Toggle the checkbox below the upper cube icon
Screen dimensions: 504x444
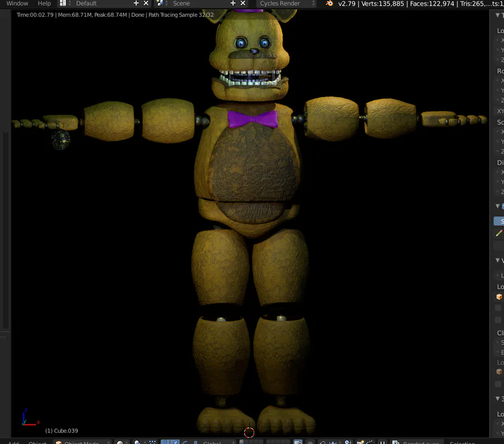[x=498, y=308]
